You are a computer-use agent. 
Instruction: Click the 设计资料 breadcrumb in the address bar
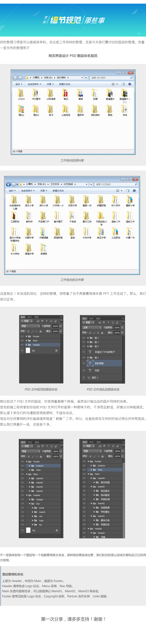pos(61,78)
